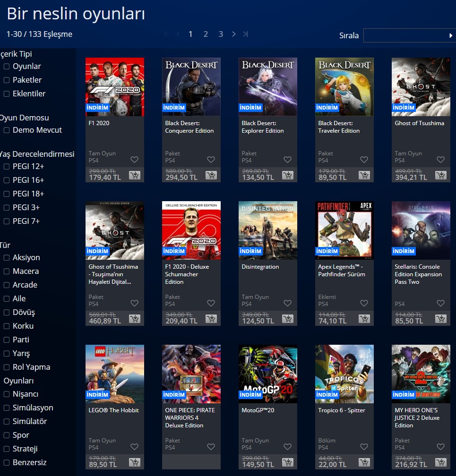This screenshot has height=476, width=456.
Task: Open the Sırala sort dropdown
Action: coord(410,35)
